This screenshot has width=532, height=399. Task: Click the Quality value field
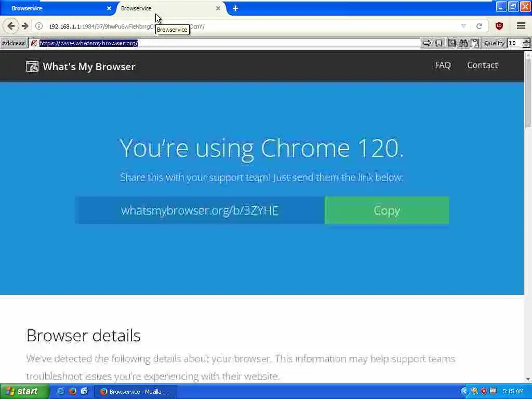(x=515, y=43)
